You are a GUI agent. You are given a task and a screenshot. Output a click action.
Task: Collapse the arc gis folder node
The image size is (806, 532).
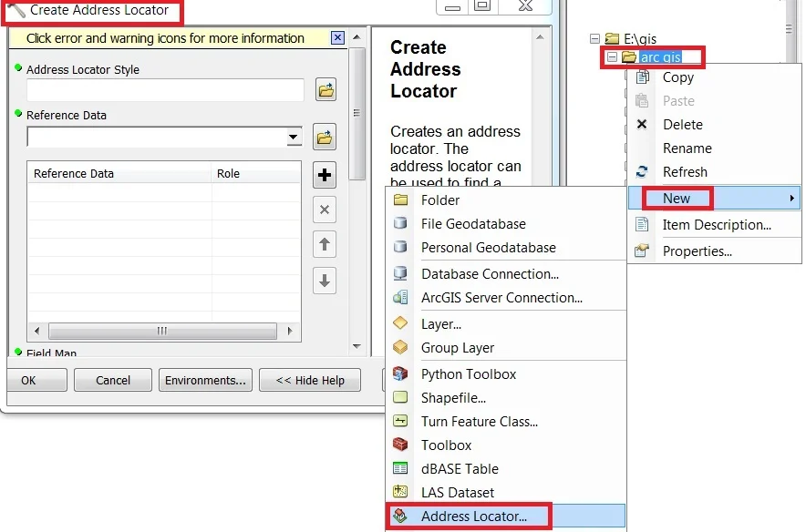point(612,57)
